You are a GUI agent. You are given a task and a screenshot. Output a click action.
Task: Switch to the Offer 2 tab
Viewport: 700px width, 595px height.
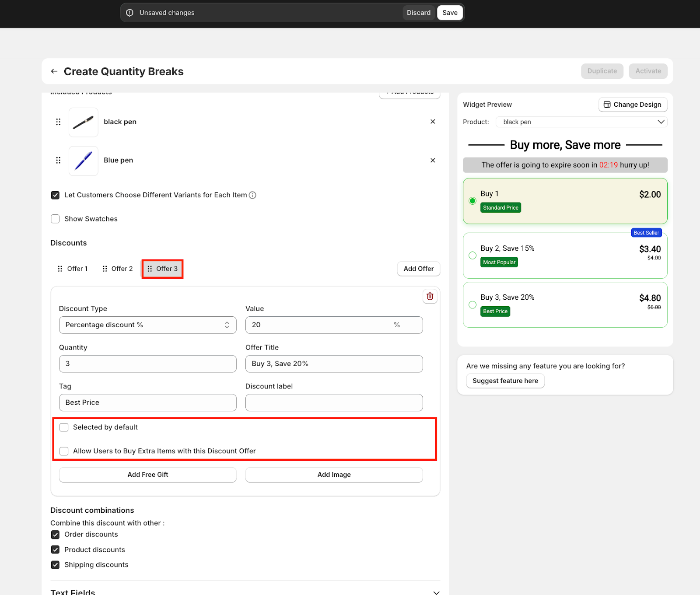pyautogui.click(x=118, y=269)
